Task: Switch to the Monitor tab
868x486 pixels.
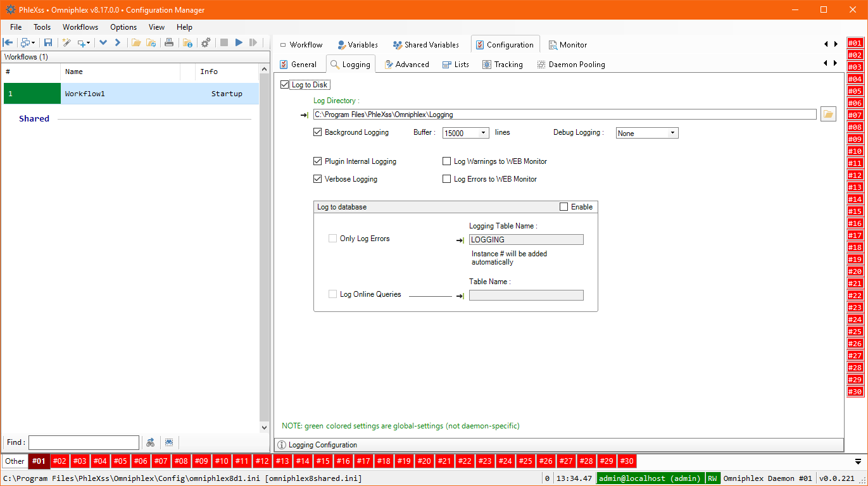Action: tap(567, 45)
